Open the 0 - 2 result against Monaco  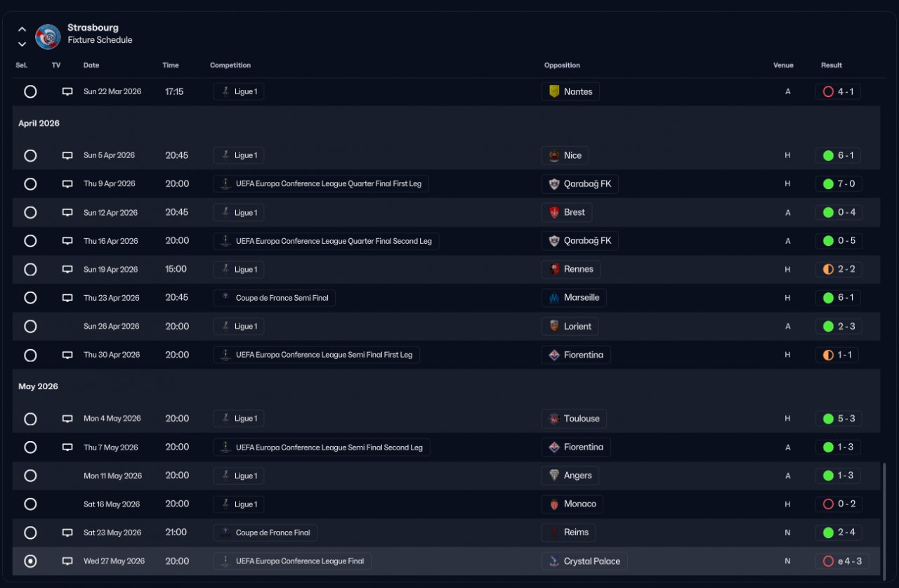pyautogui.click(x=839, y=504)
